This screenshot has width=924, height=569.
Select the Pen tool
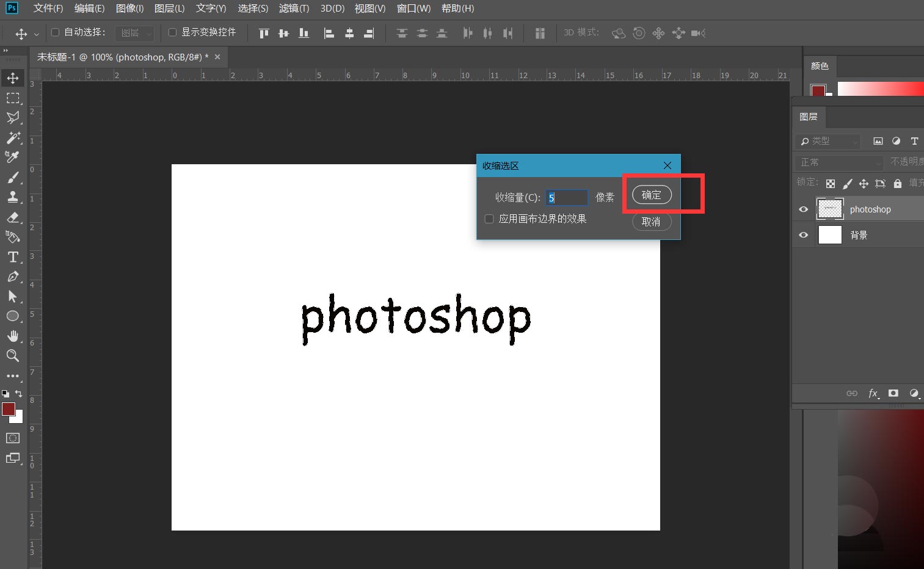click(x=13, y=277)
